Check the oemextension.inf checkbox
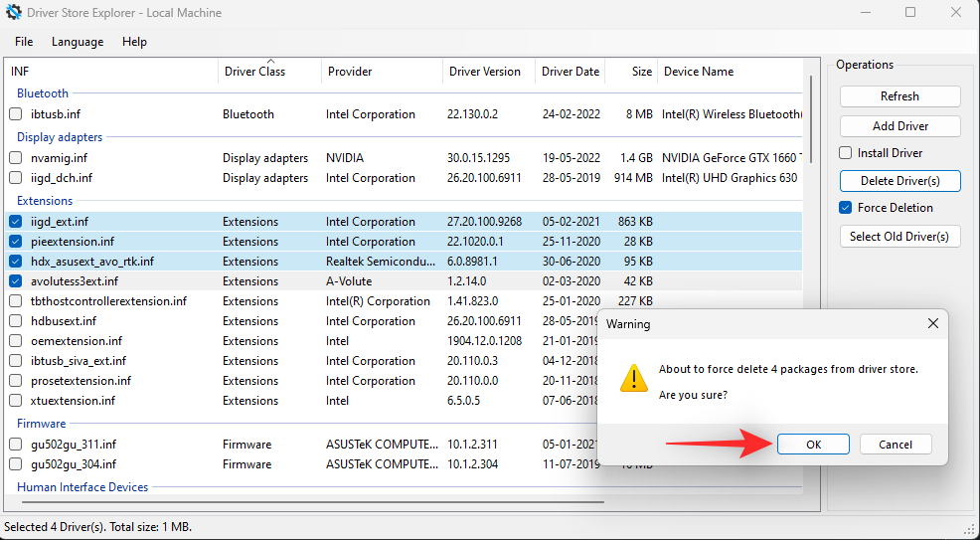Image resolution: width=980 pixels, height=540 pixels. pos(16,341)
